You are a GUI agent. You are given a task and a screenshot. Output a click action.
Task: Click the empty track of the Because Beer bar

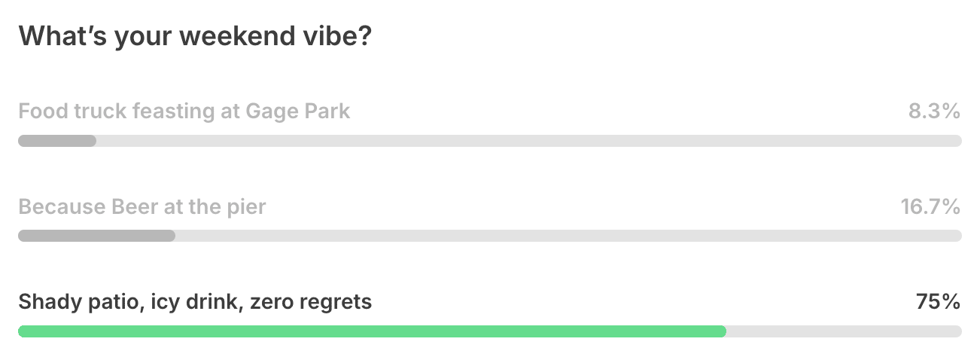click(568, 236)
